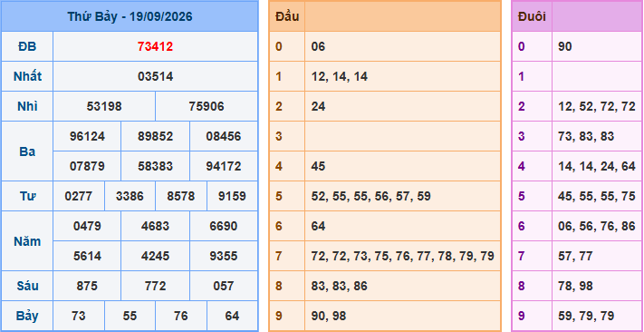Image resolution: width=644 pixels, height=332 pixels.
Task: Click Đuôi values 59, 79, 79
Action: (586, 316)
